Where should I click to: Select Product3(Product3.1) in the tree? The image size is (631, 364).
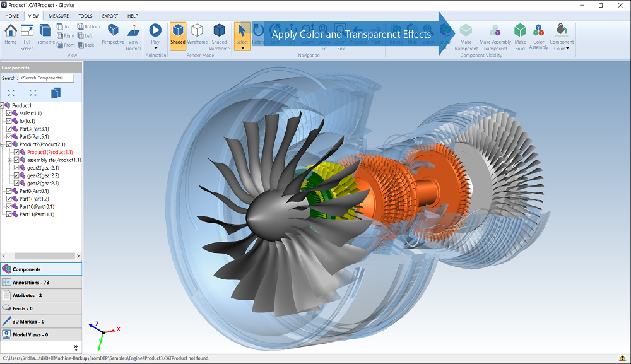50,152
